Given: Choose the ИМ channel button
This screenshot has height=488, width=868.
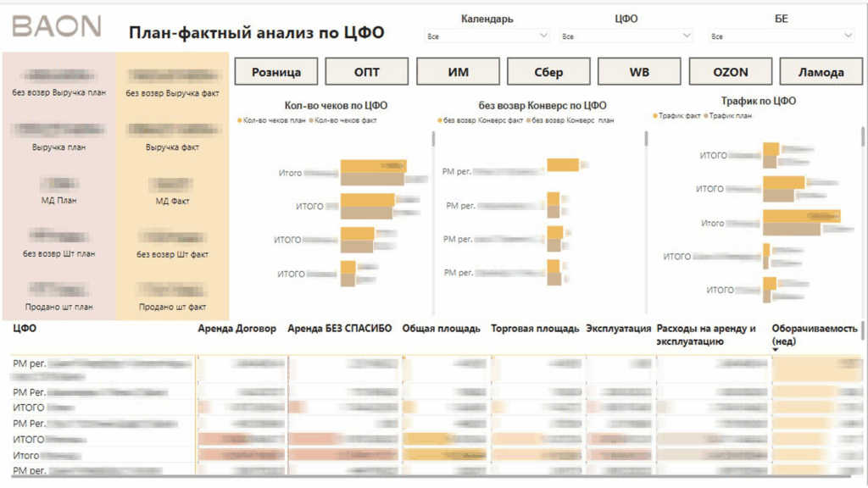Looking at the screenshot, I should [458, 72].
